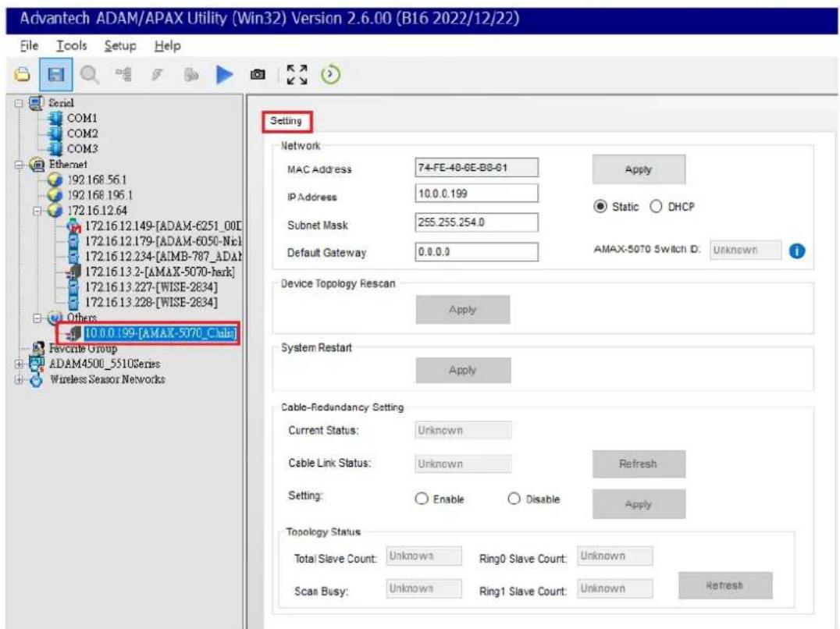Image resolution: width=840 pixels, height=629 pixels.
Task: Click the greyed group device toolbar icon
Action: pos(190,74)
